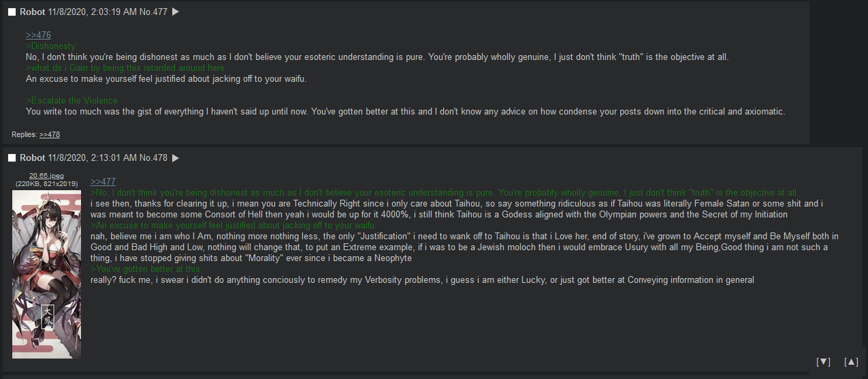The width and height of the screenshot is (868, 379).
Task: Open the 20.65.jpeg file name link
Action: tap(46, 176)
